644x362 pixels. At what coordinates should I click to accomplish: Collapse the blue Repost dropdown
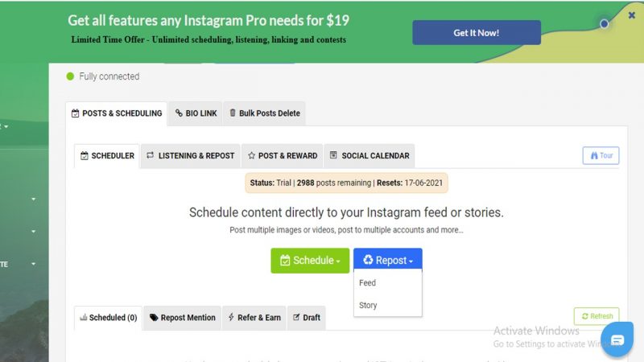click(x=388, y=259)
